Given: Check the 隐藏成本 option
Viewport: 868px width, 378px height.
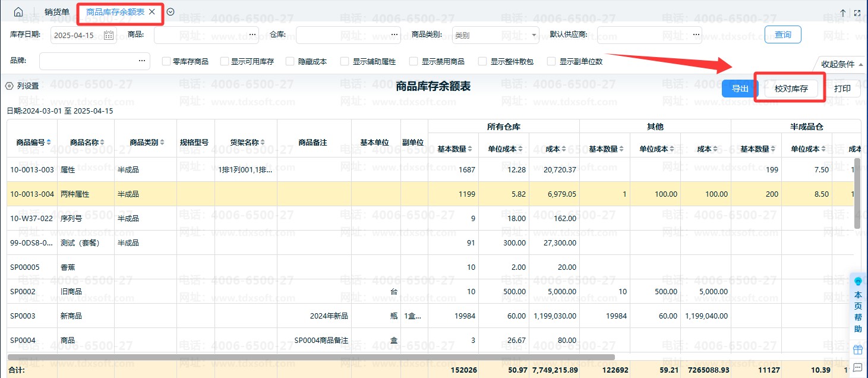Looking at the screenshot, I should pyautogui.click(x=290, y=61).
